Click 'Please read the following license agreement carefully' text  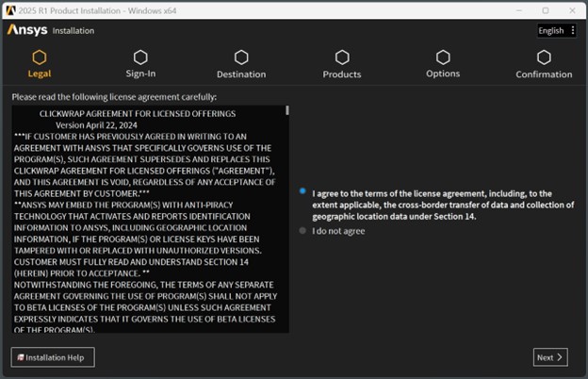[x=114, y=97]
